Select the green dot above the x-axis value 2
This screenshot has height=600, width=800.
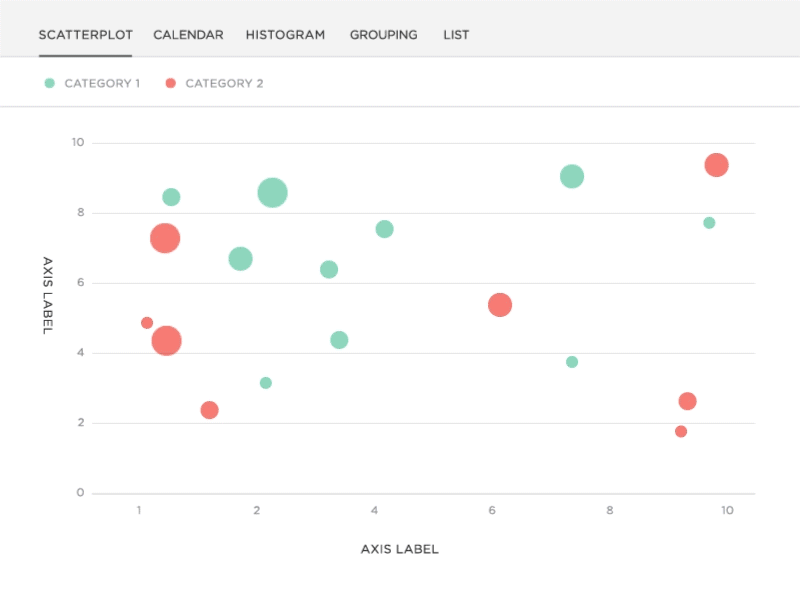(266, 382)
